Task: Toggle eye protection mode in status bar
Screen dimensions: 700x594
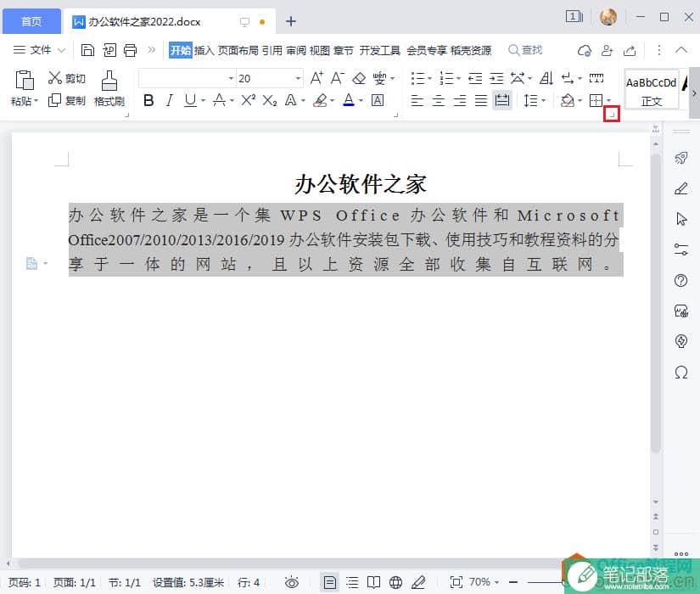Action: pos(292,582)
